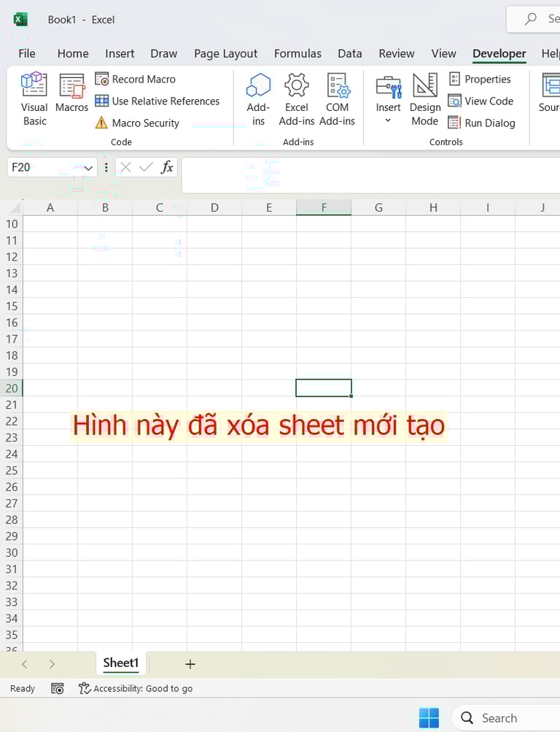The image size is (560, 732).
Task: Open the Add-ins hexagon button
Action: (x=258, y=99)
